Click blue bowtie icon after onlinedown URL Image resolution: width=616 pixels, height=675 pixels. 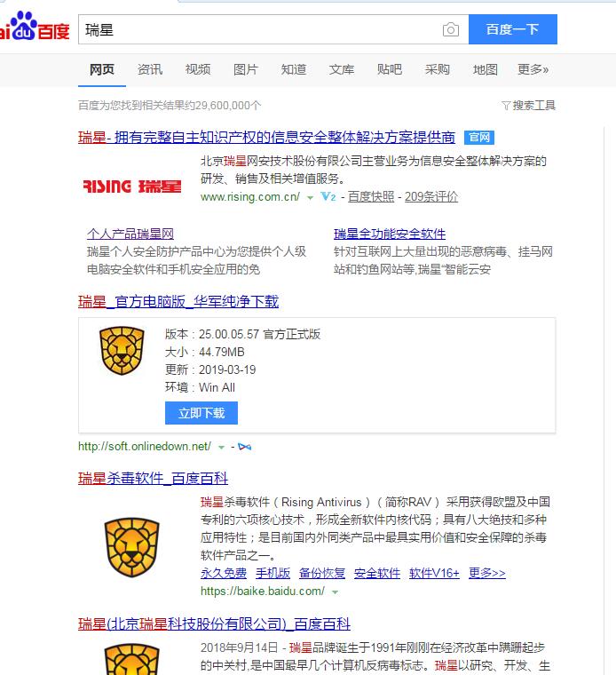pyautogui.click(x=244, y=447)
